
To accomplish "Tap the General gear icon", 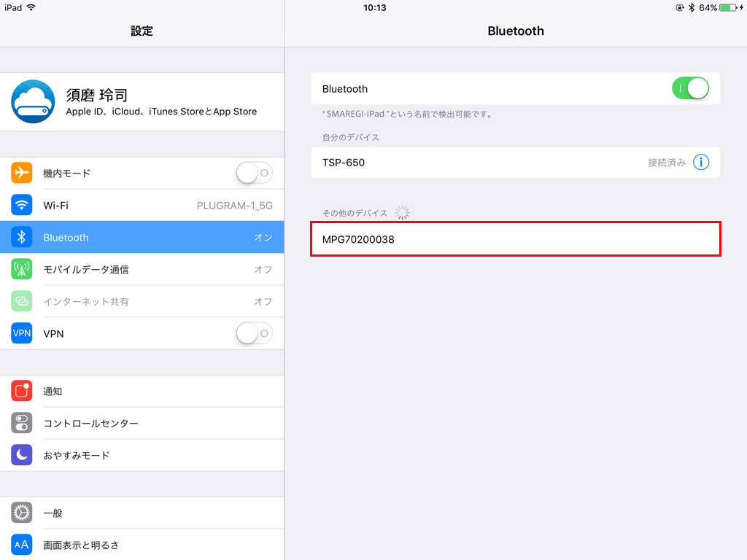I will 21,513.
